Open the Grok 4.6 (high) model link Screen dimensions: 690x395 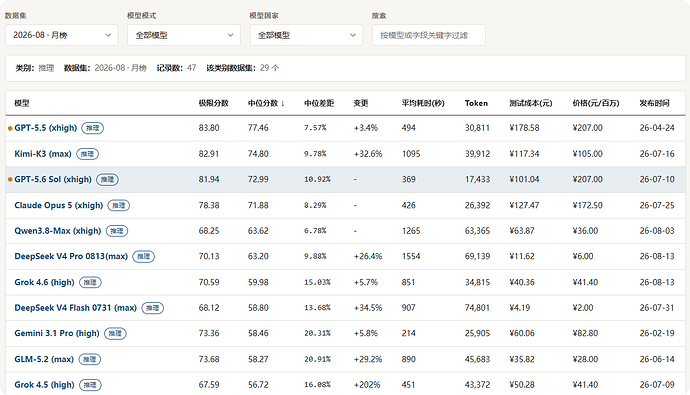pyautogui.click(x=44, y=282)
